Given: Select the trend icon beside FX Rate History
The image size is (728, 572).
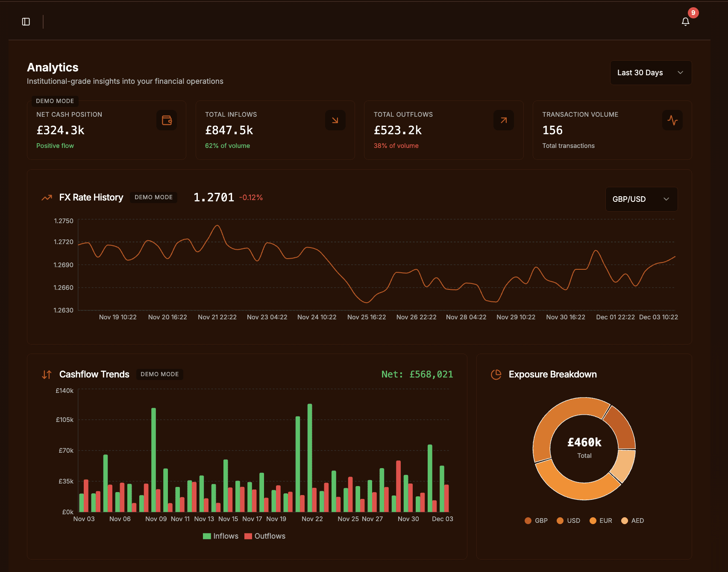Looking at the screenshot, I should pos(47,198).
